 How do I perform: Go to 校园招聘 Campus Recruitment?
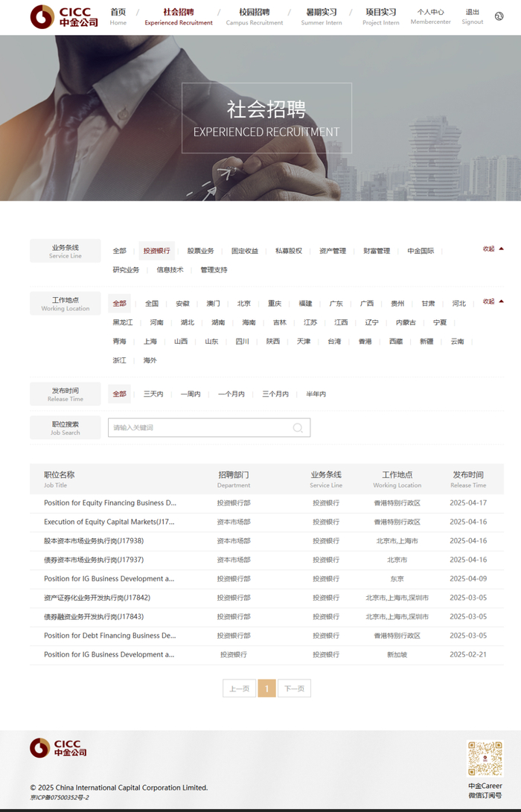tap(255, 16)
